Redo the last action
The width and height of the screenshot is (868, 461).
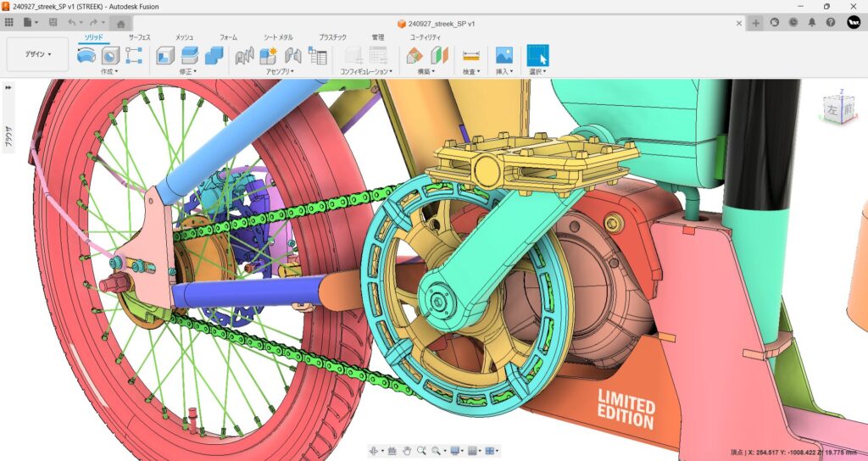pos(93,23)
